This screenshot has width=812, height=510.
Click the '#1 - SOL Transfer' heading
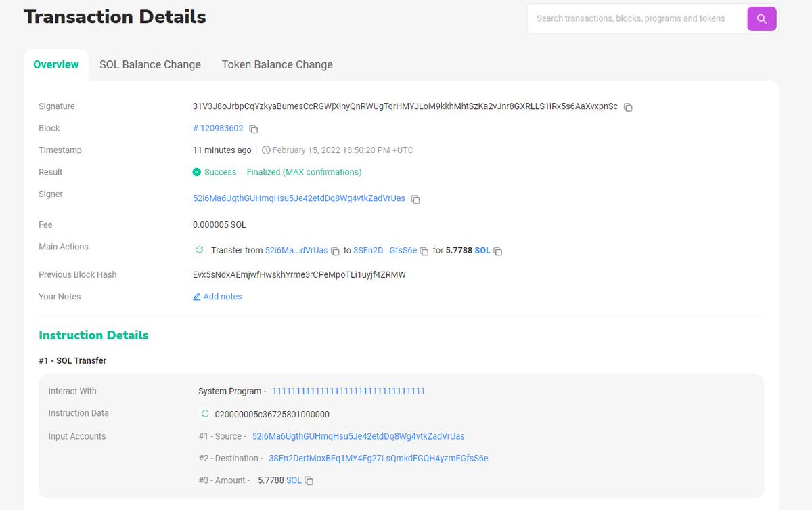pos(72,360)
